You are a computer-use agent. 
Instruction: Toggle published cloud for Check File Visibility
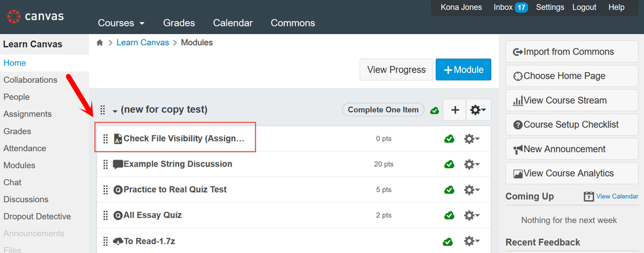(x=449, y=139)
